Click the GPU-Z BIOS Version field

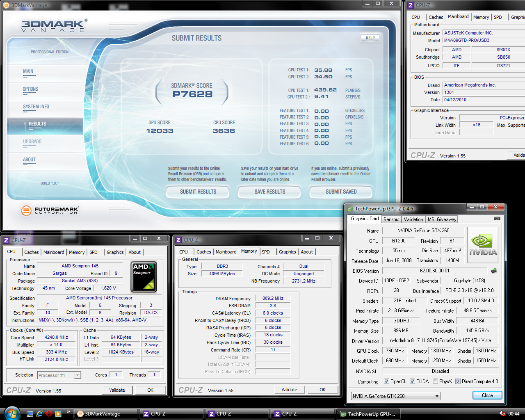435,271
